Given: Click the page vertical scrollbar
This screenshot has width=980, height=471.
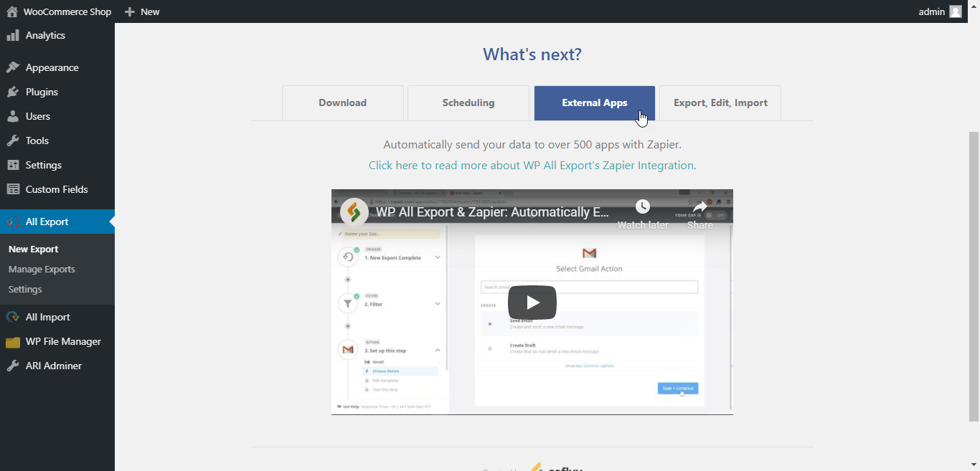Looking at the screenshot, I should [974, 276].
